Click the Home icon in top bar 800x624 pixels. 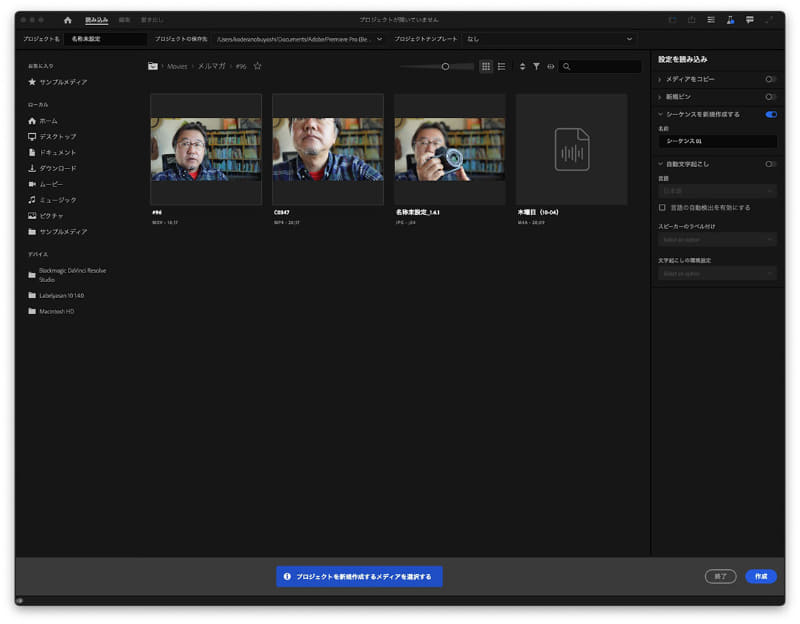pyautogui.click(x=68, y=19)
